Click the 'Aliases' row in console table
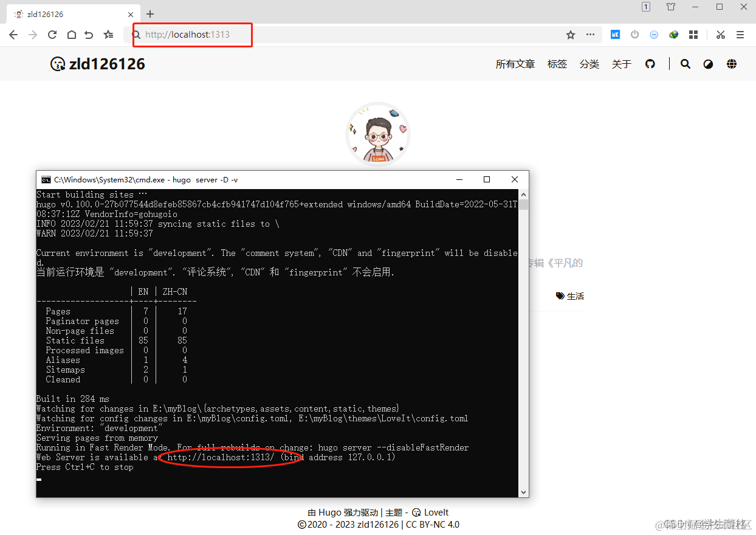This screenshot has height=535, width=756. (x=116, y=360)
